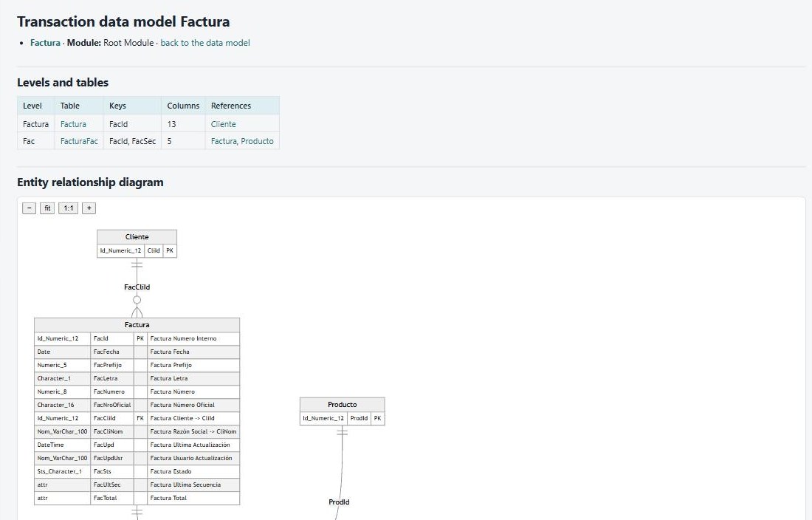The image size is (812, 520).
Task: Open the FacturaFac table link
Action: [x=79, y=141]
